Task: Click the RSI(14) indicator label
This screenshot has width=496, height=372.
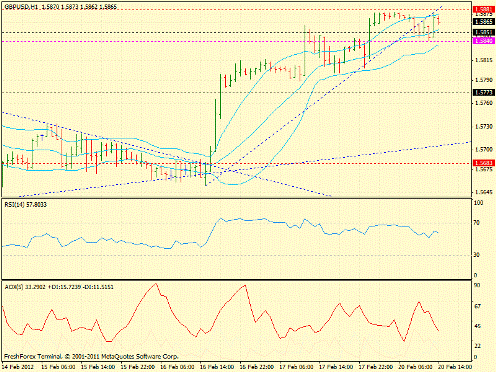Action: click(26, 205)
